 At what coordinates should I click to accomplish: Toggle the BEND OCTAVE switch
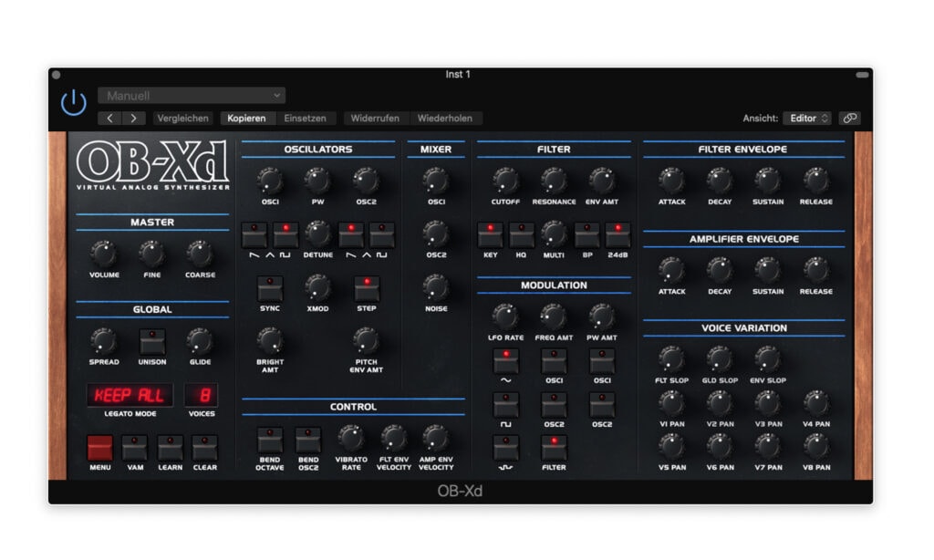tap(270, 441)
